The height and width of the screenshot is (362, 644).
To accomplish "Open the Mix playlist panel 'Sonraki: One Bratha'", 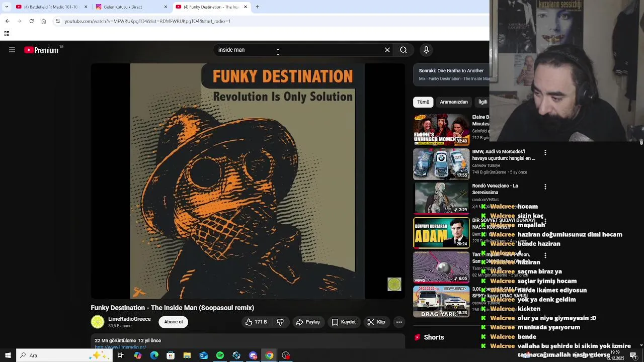I will tap(451, 74).
